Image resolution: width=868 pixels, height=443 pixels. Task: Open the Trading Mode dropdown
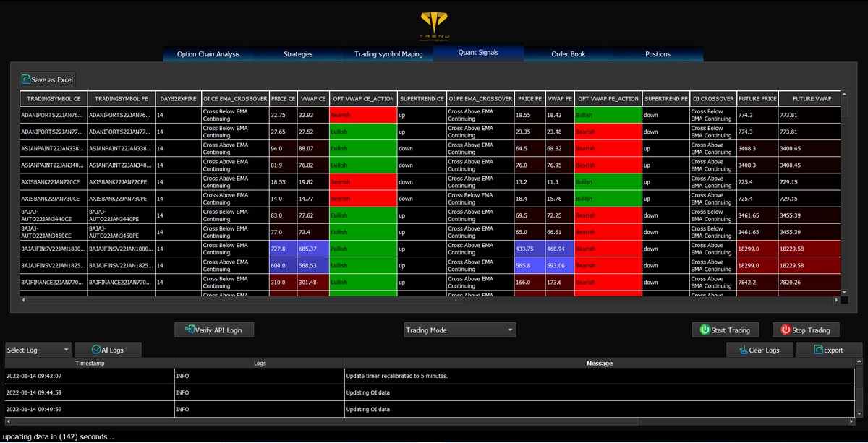pos(460,330)
